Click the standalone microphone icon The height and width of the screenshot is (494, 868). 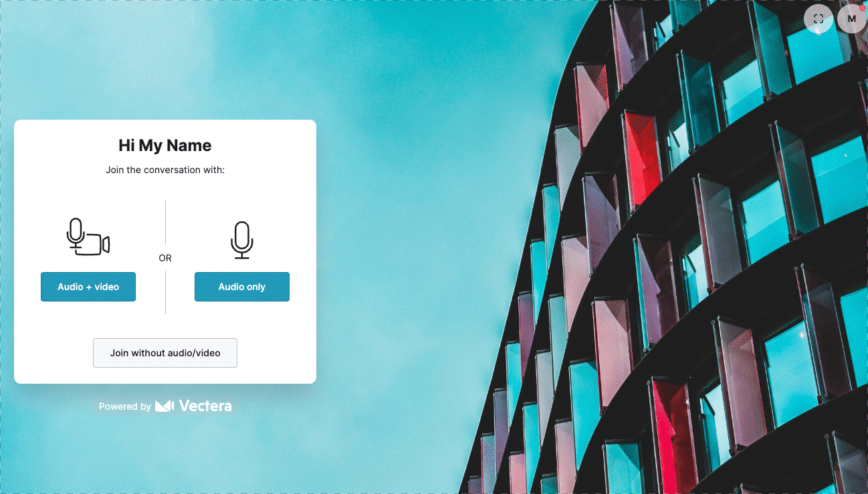pyautogui.click(x=242, y=240)
